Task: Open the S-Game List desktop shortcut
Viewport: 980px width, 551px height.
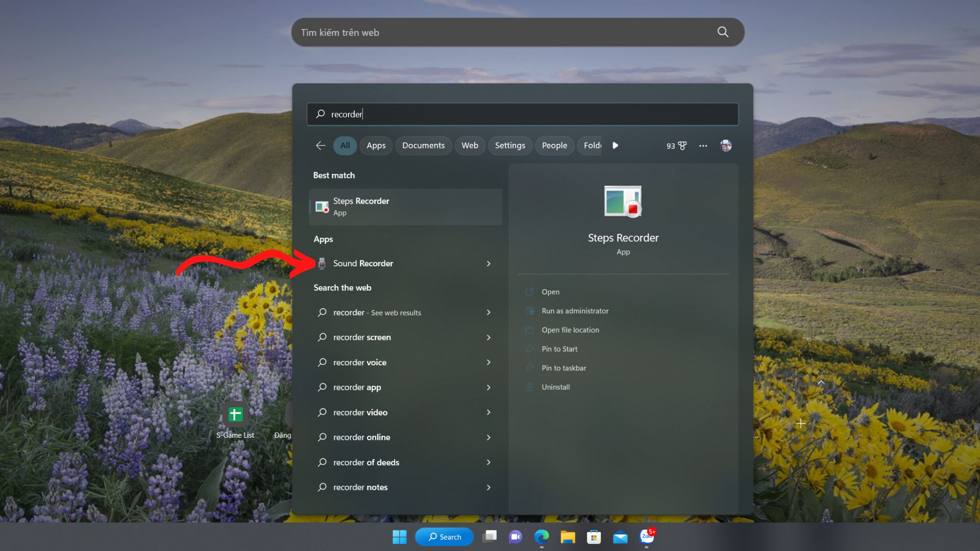Action: pyautogui.click(x=235, y=420)
